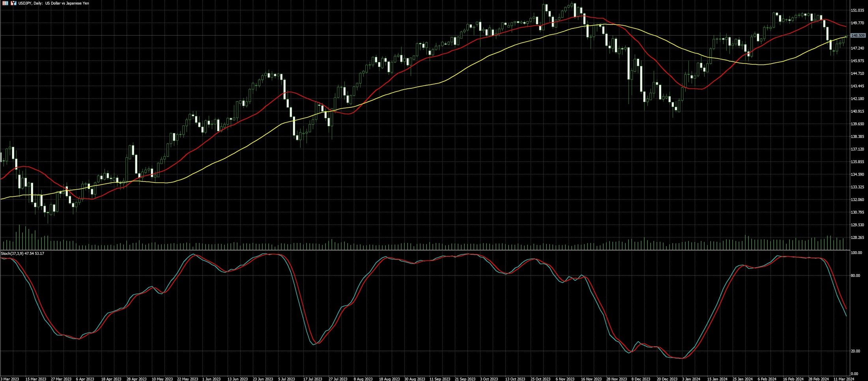Click the 100.00 stochastic scale label
The image size is (868, 381).
[x=856, y=252]
